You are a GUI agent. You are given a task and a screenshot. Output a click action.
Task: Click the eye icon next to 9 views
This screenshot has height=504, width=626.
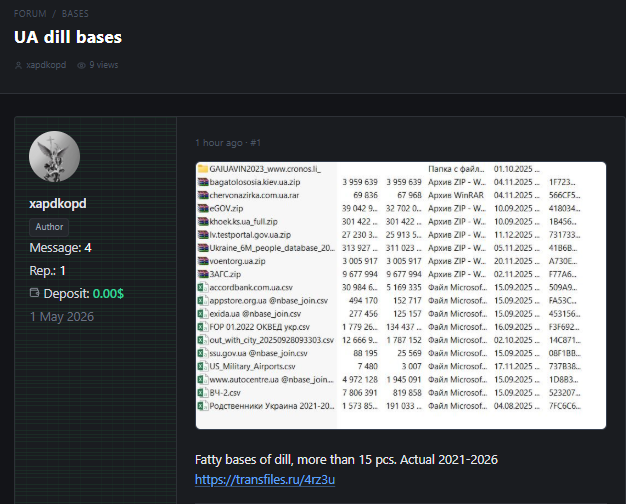coord(81,65)
